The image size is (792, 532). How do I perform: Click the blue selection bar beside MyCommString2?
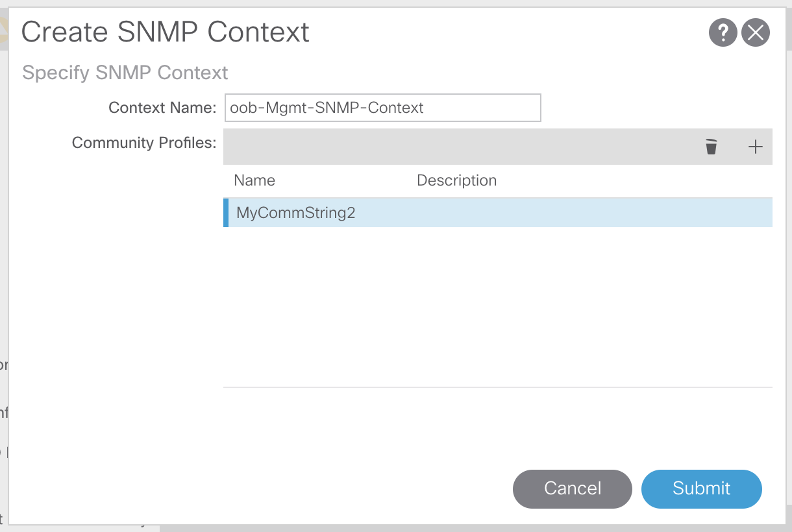click(x=226, y=213)
